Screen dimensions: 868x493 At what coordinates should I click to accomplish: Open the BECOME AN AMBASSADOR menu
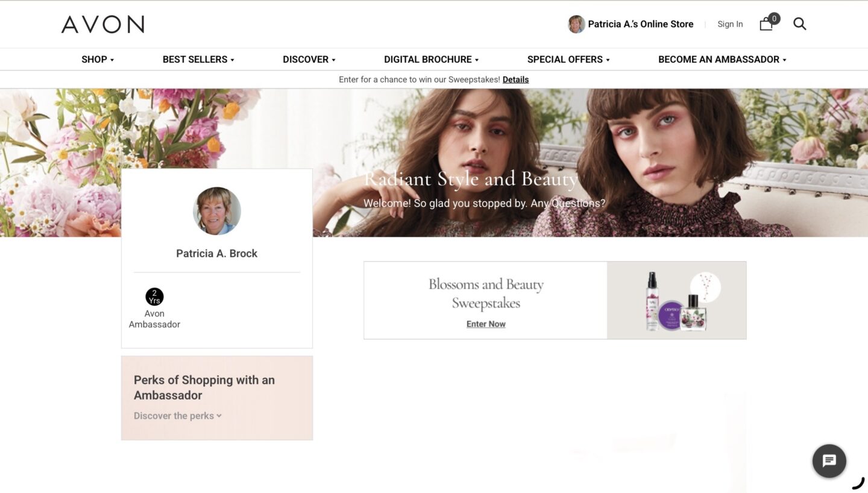722,59
